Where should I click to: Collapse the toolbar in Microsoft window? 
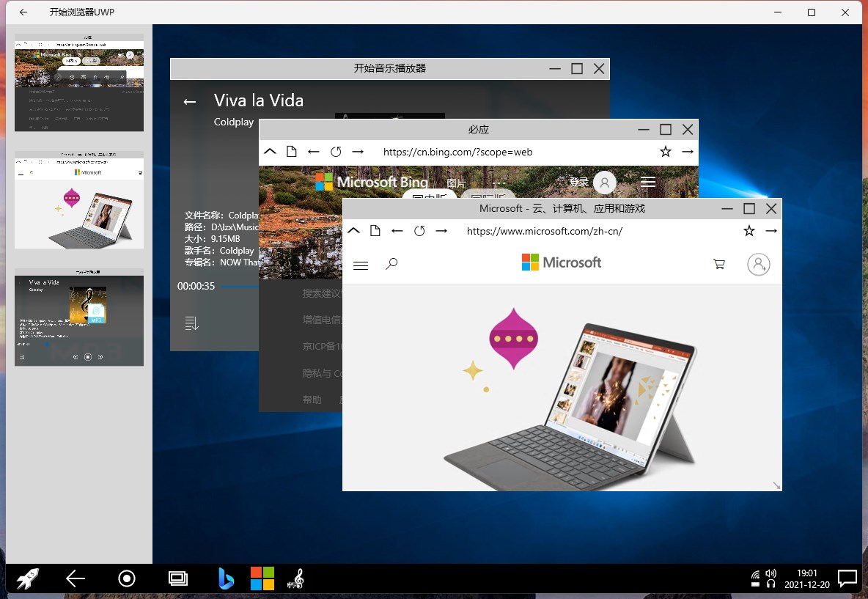click(x=354, y=231)
